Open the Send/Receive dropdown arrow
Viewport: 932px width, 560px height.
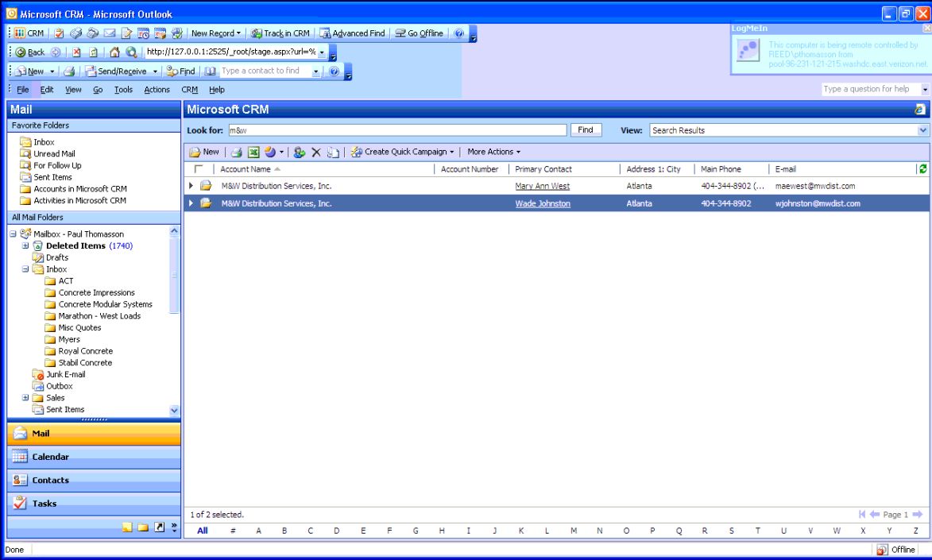click(155, 71)
